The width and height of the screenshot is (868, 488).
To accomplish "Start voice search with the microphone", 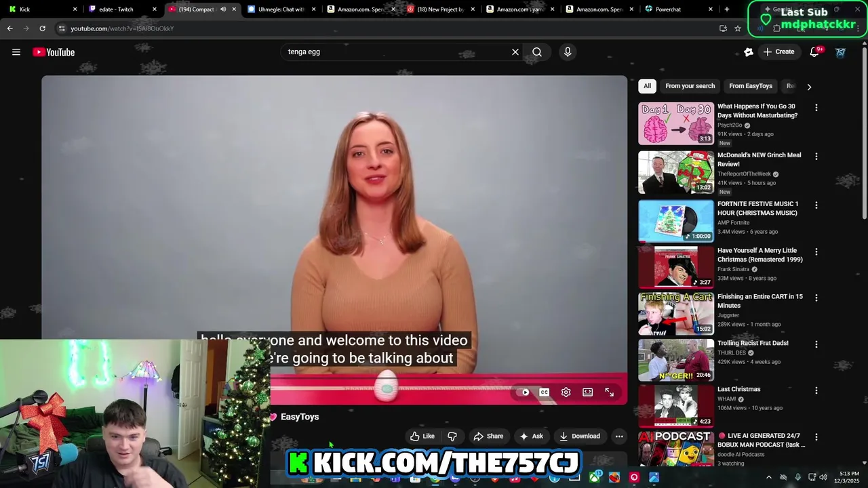I will (x=568, y=52).
